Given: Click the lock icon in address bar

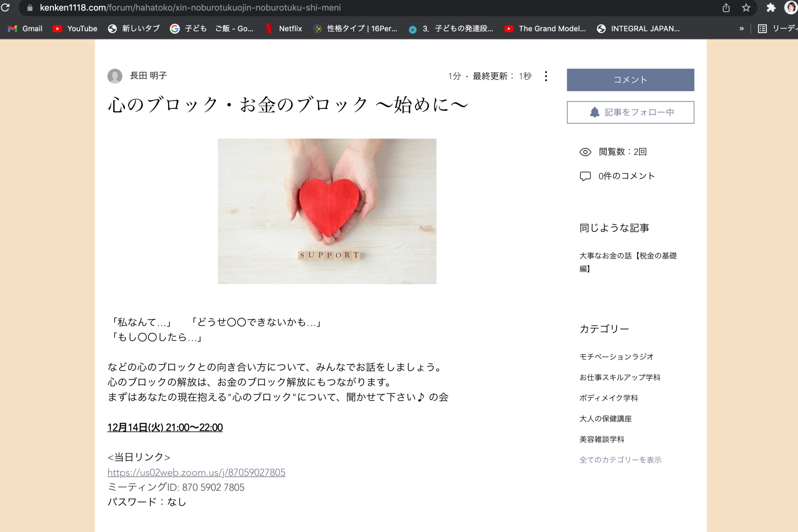Looking at the screenshot, I should coord(30,7).
